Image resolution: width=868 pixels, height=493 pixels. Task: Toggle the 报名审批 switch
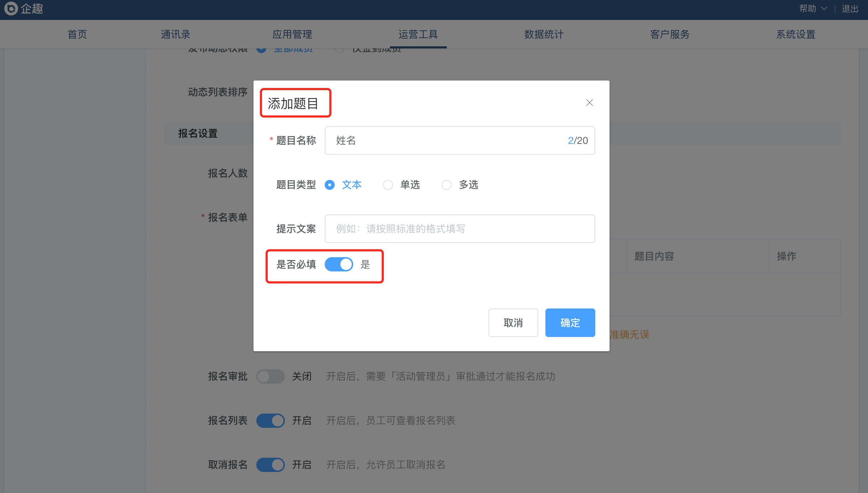pyautogui.click(x=270, y=377)
